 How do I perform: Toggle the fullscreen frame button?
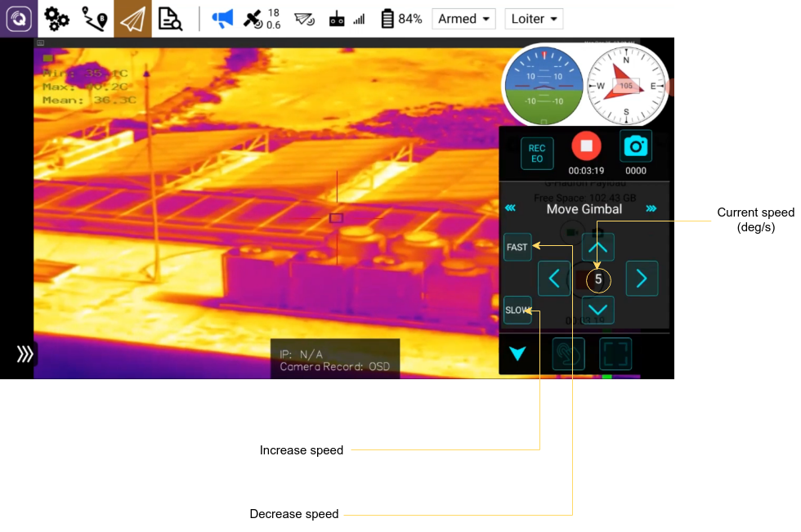615,354
